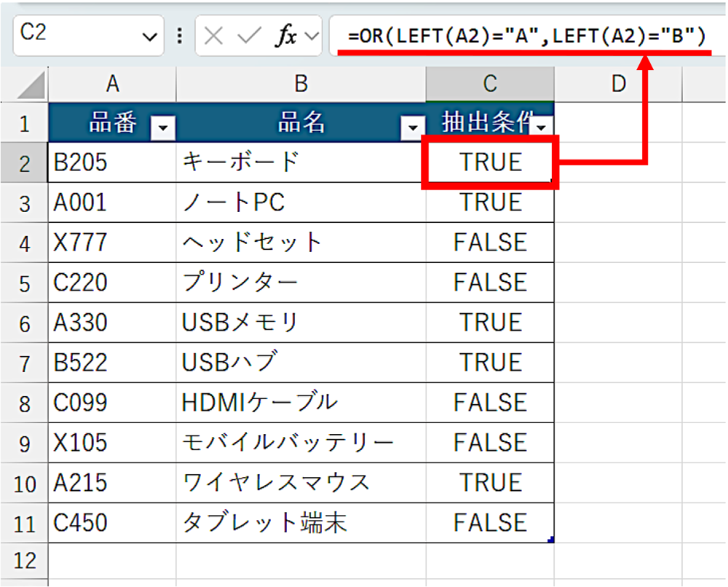
Task: Click cell containing C220
Action: pyautogui.click(x=112, y=283)
